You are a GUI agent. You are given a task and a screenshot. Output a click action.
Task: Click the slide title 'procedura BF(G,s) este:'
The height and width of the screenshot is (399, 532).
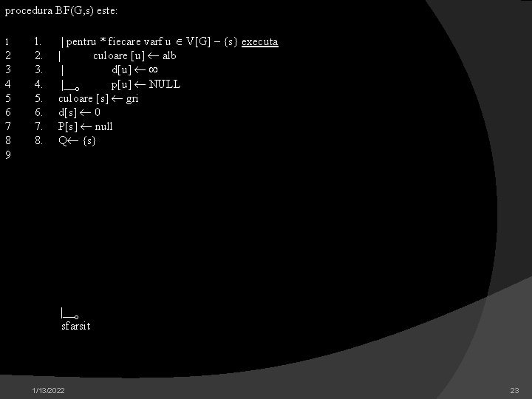pyautogui.click(x=61, y=11)
